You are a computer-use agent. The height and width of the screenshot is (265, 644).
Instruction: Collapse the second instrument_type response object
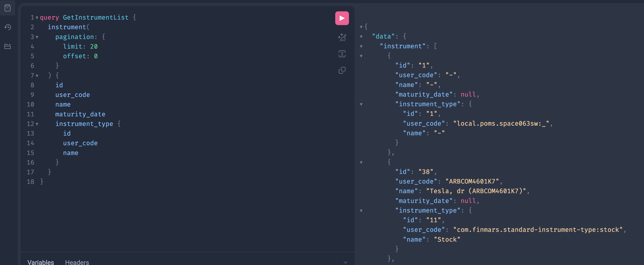coord(361,211)
